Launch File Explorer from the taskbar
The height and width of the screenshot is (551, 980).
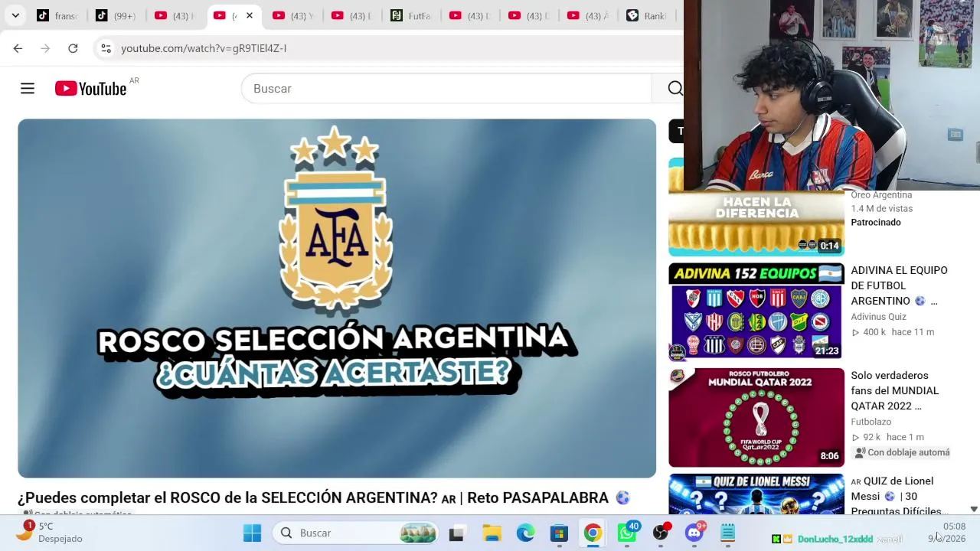492,533
